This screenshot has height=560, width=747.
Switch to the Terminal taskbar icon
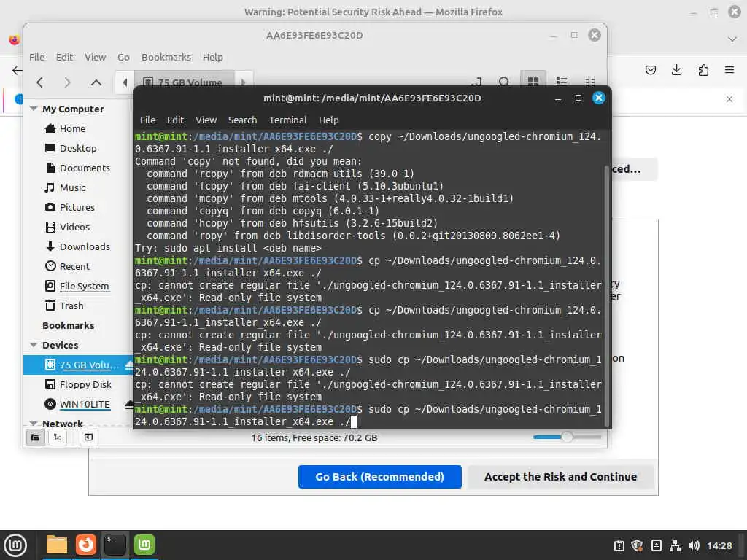tap(115, 545)
